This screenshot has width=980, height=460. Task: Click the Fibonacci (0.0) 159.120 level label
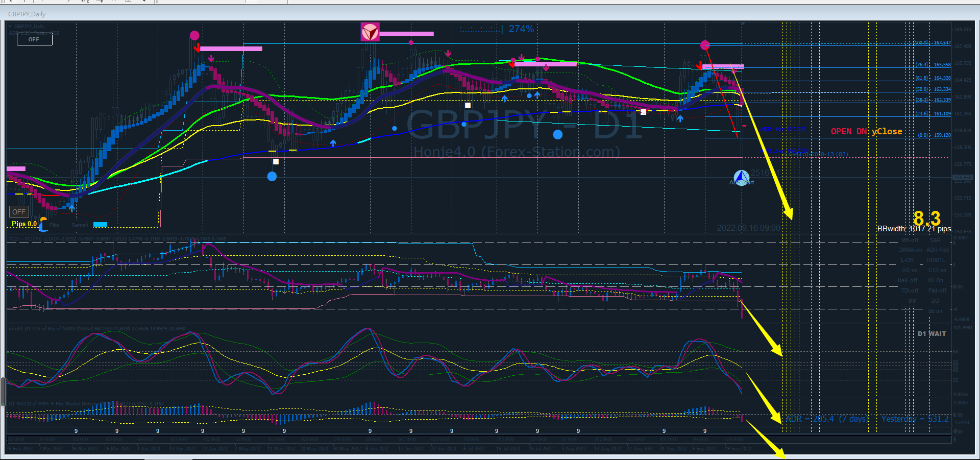[x=934, y=135]
